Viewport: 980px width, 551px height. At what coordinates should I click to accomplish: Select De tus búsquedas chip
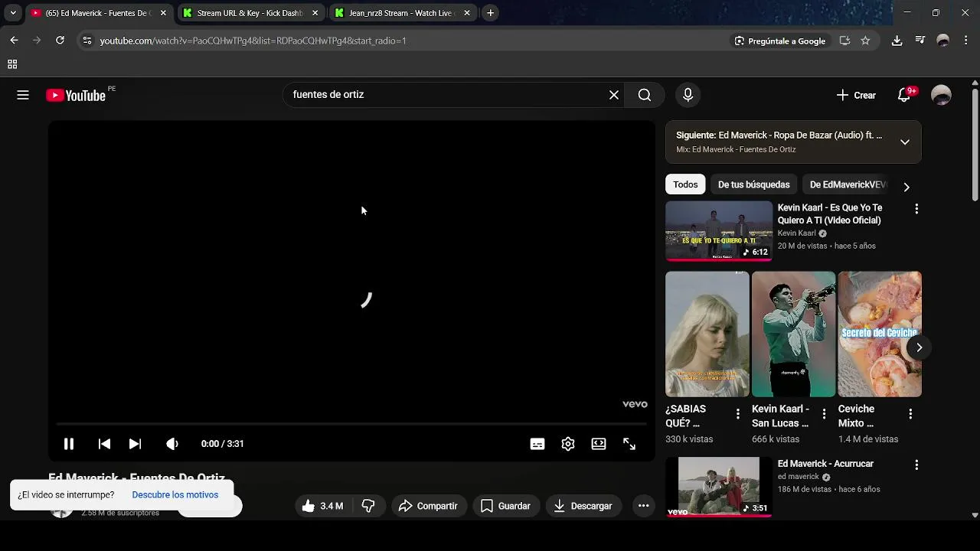pyautogui.click(x=753, y=184)
